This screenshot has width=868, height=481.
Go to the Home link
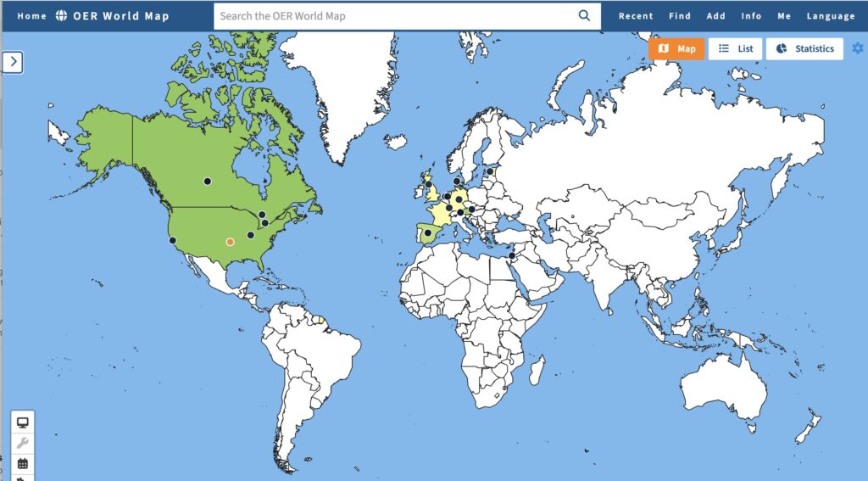click(x=31, y=16)
